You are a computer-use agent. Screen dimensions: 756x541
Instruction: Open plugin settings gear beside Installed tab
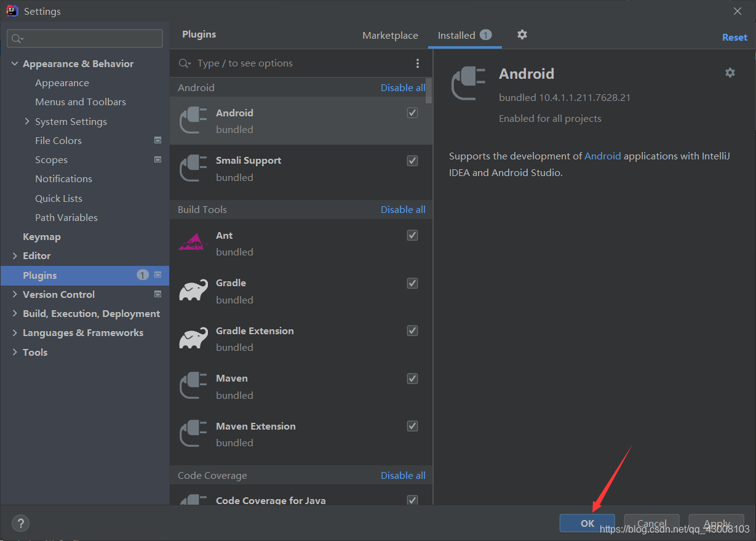pos(522,34)
